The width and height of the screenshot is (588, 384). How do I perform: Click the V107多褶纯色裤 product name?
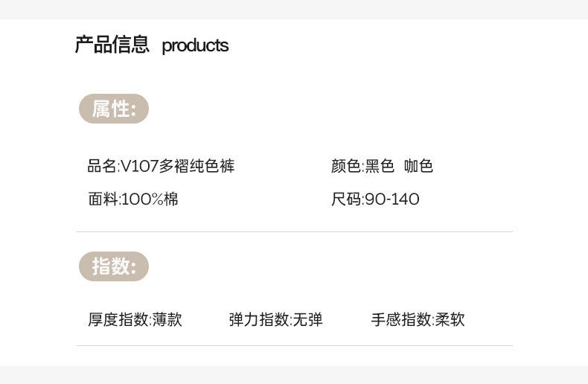pos(177,166)
